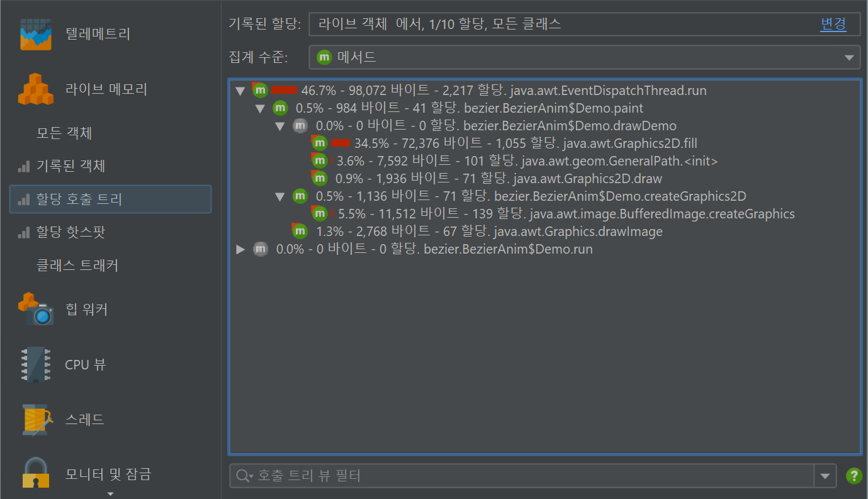Click the 집계 수준 label
Image resolution: width=868 pixels, height=499 pixels.
click(258, 58)
